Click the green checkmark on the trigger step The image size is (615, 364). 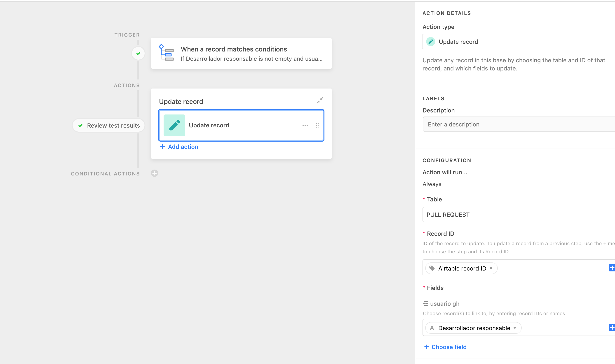138,54
